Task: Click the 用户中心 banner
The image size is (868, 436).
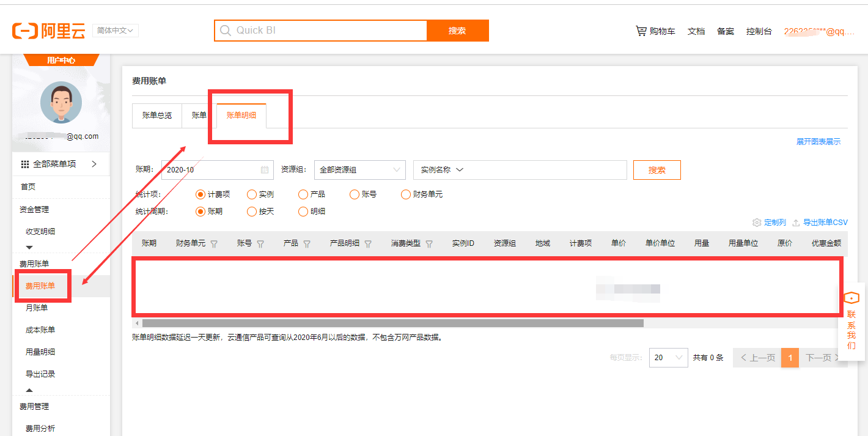Action: point(61,60)
